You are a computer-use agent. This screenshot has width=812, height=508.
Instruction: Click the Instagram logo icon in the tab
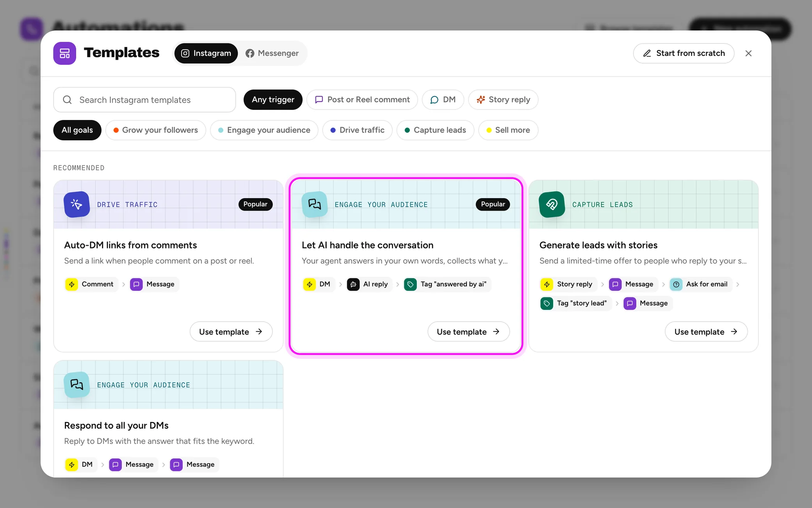point(185,53)
